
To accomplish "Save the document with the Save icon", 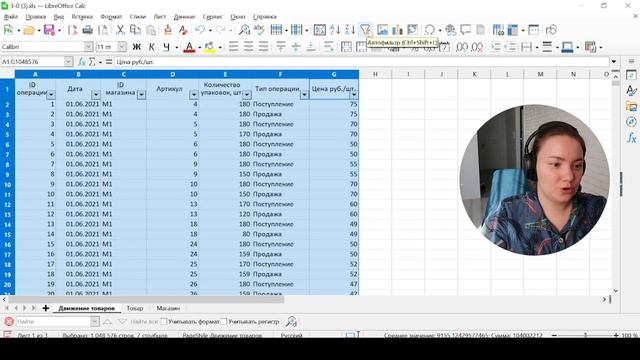I will [49, 30].
